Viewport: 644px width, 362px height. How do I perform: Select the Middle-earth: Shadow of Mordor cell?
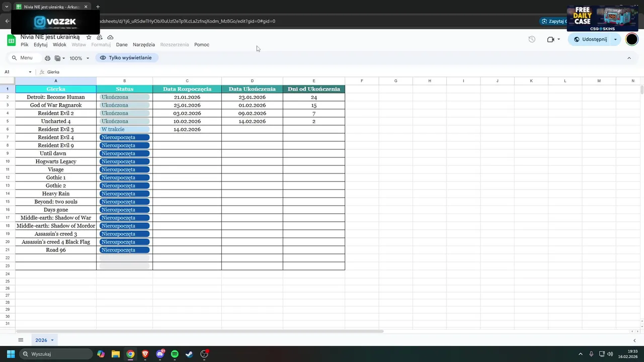pyautogui.click(x=56, y=226)
